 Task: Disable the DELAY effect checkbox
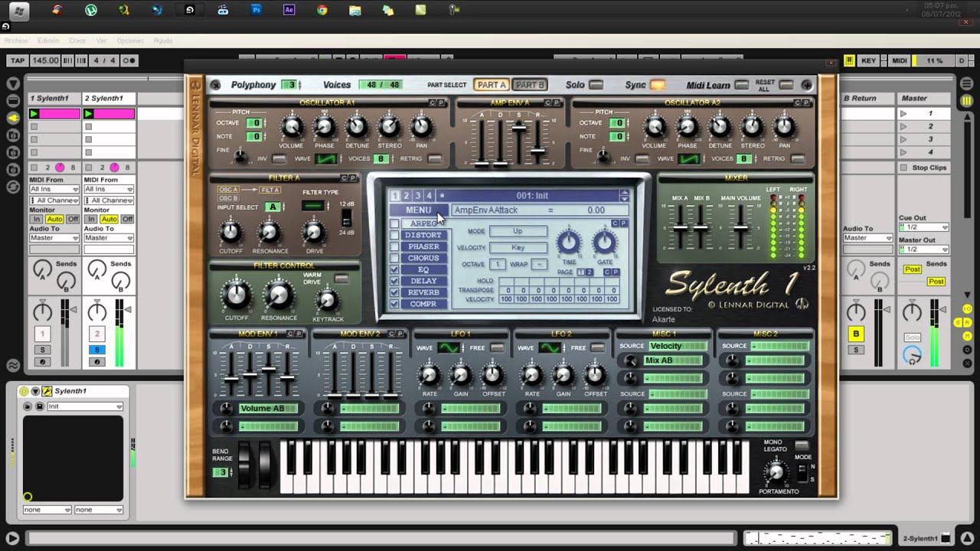(394, 281)
